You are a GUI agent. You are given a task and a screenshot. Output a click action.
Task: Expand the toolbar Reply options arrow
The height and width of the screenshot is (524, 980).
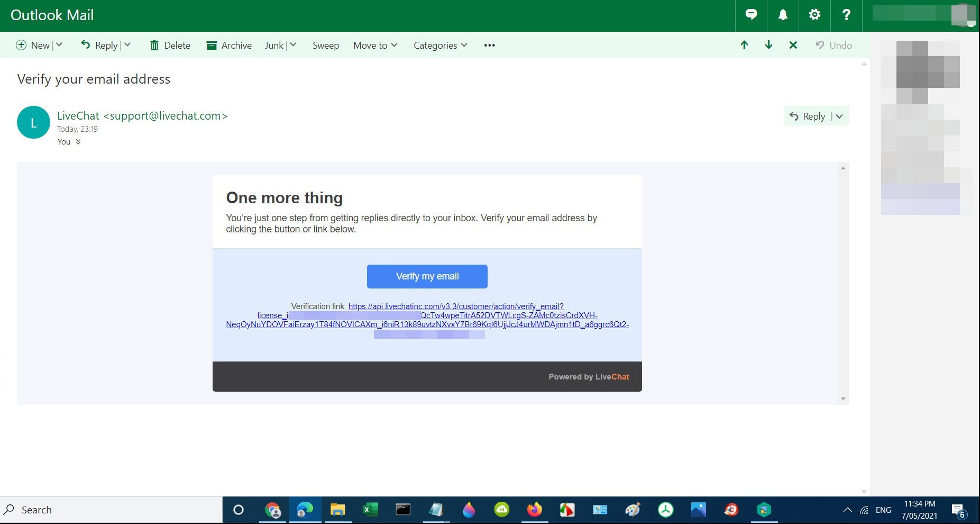coord(127,45)
